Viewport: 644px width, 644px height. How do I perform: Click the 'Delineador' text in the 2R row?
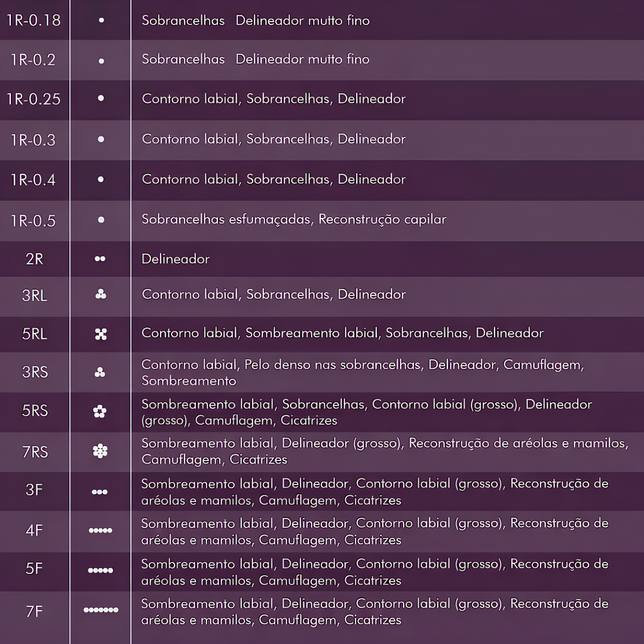point(175,259)
